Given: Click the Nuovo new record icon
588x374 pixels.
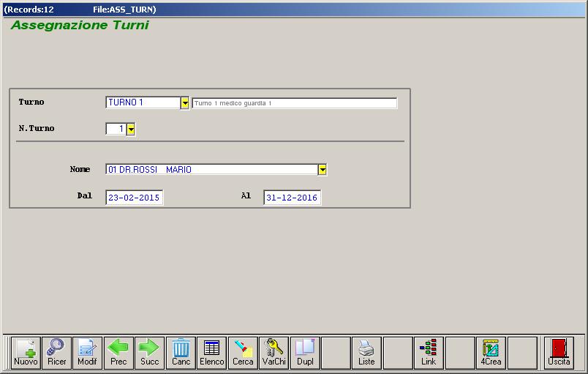Looking at the screenshot, I should pos(26,353).
